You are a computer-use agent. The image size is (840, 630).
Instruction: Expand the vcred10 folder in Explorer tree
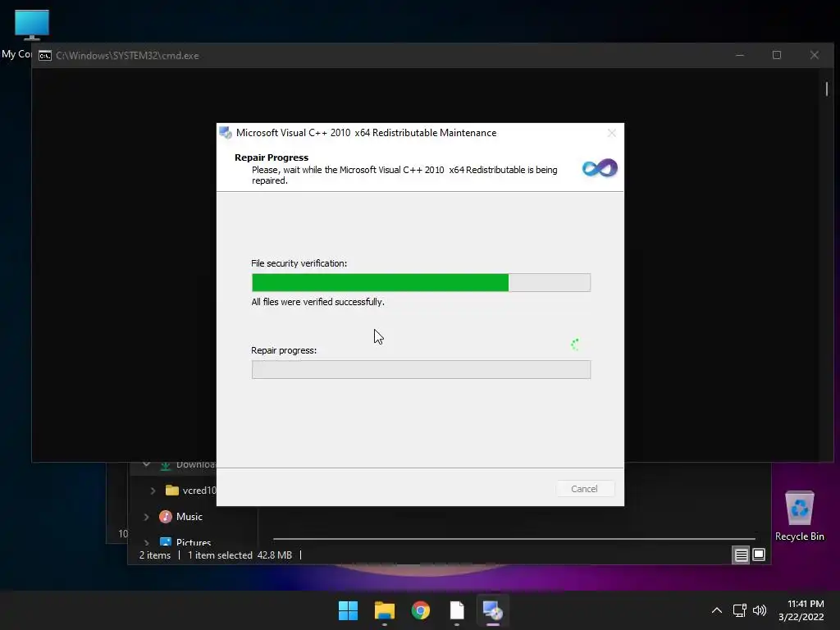[153, 491]
